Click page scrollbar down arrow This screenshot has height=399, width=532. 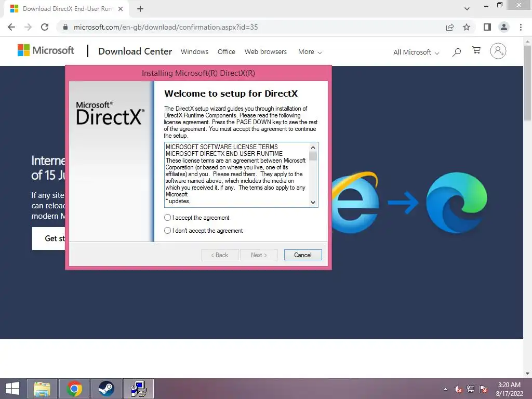527,374
